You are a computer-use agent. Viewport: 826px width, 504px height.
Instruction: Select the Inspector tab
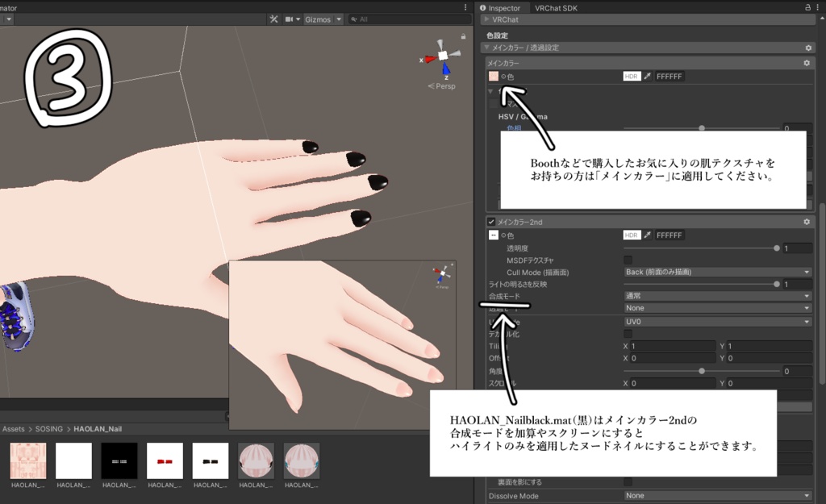pyautogui.click(x=503, y=7)
